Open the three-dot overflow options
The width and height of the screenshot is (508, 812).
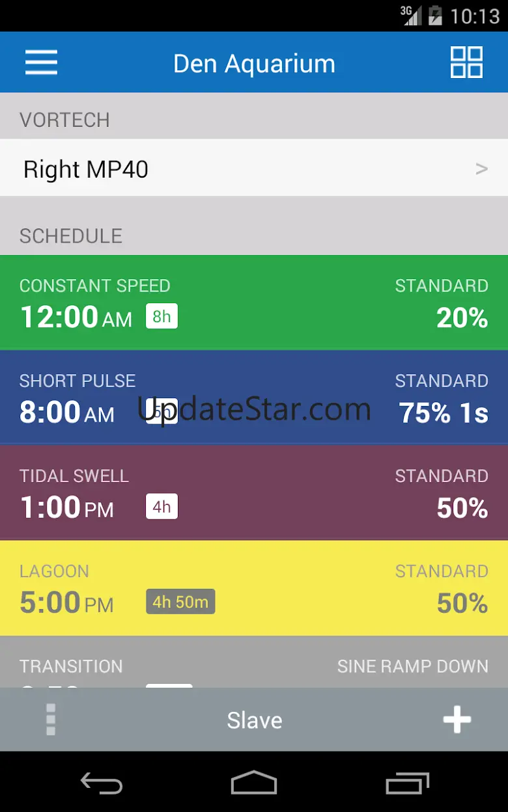pyautogui.click(x=51, y=720)
